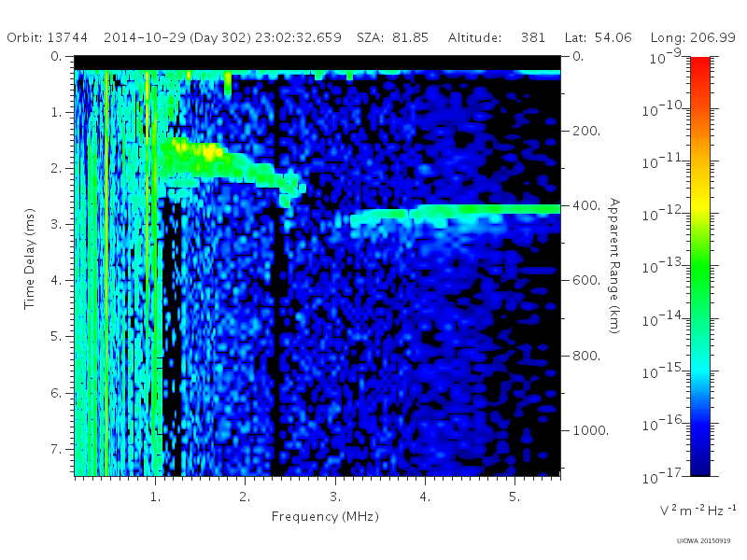Click the timestamp '23:02:32.659'

click(x=298, y=37)
